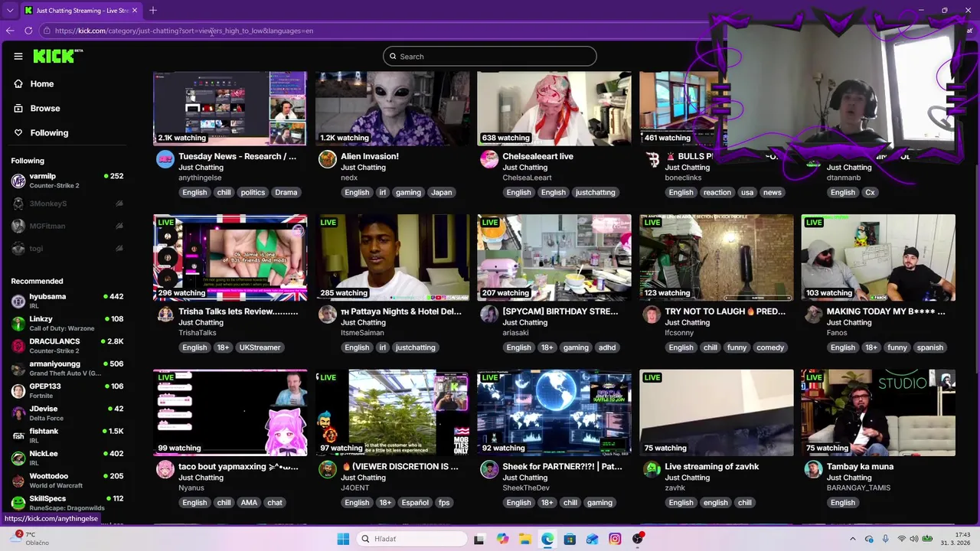Click the Following heart icon
The width and height of the screenshot is (980, 551).
(18, 132)
